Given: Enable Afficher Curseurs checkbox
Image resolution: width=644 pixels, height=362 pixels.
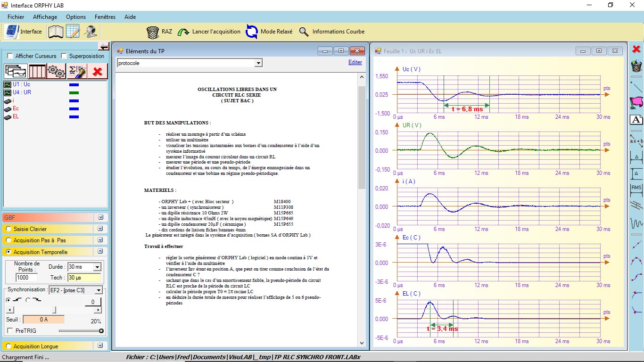Looking at the screenshot, I should click(x=10, y=56).
